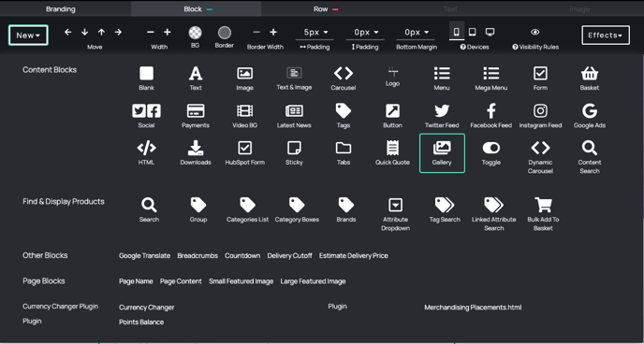Pick the Border color swatch
The height and width of the screenshot is (344, 644).
pos(225,33)
